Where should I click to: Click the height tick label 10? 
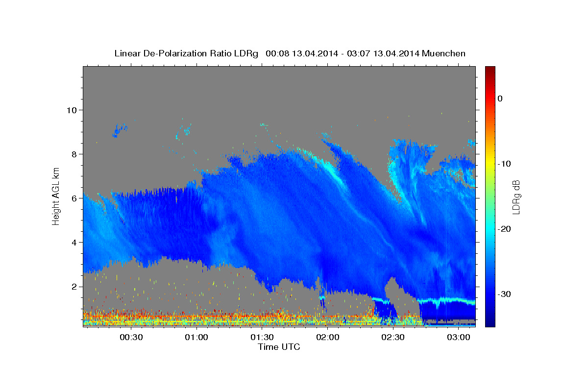pyautogui.click(x=71, y=110)
